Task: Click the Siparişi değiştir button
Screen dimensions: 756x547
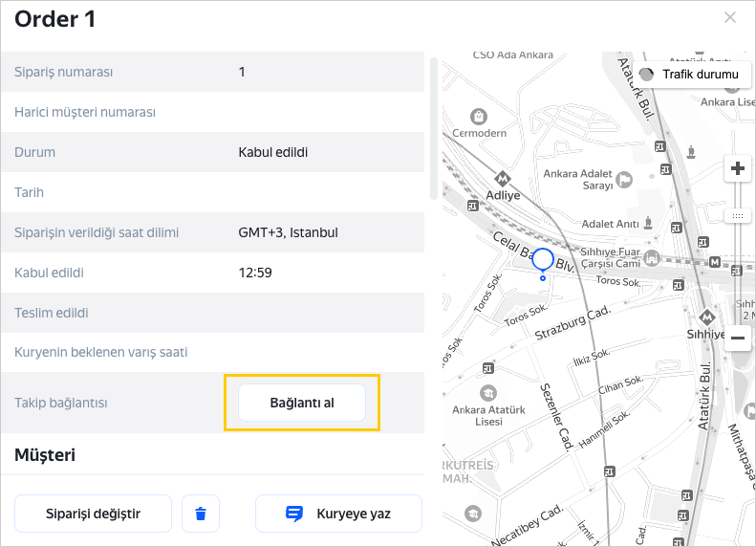Action: click(93, 514)
